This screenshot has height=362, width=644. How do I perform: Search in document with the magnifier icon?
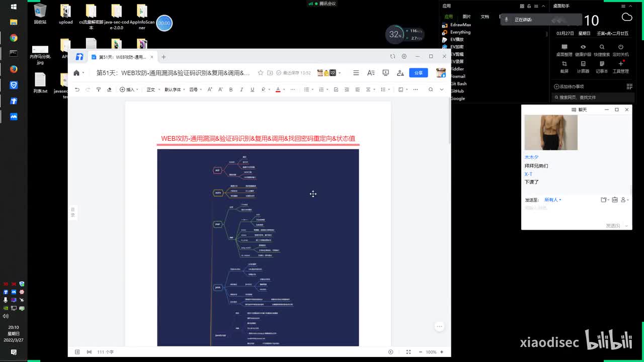click(x=431, y=89)
